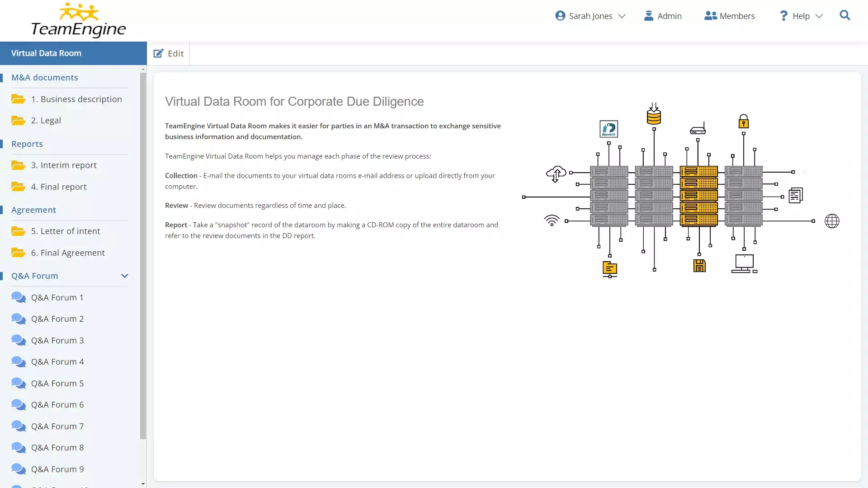The height and width of the screenshot is (488, 868).
Task: Click the M&A documents section heading
Action: coord(44,77)
